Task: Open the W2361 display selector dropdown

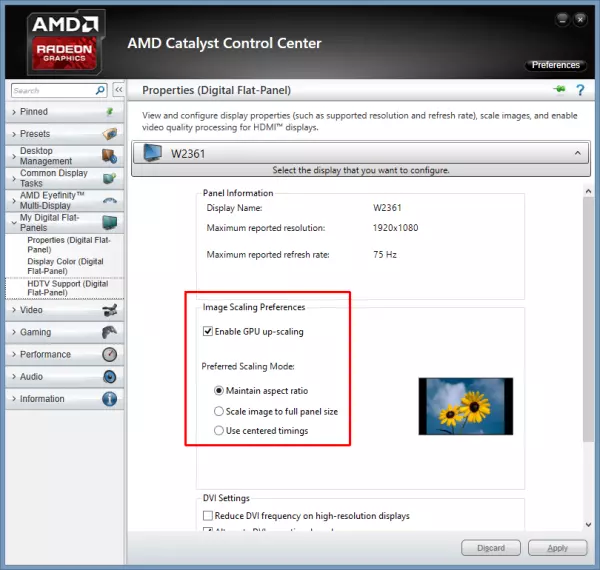Action: pos(360,153)
